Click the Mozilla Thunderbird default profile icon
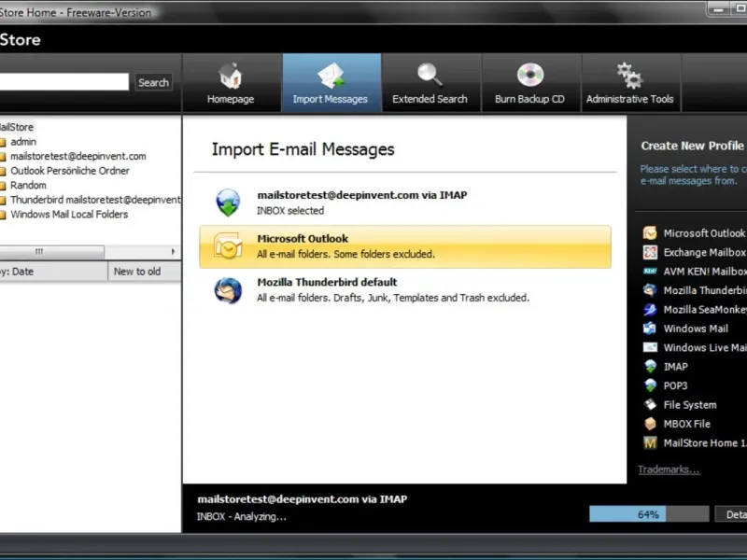 [x=228, y=290]
